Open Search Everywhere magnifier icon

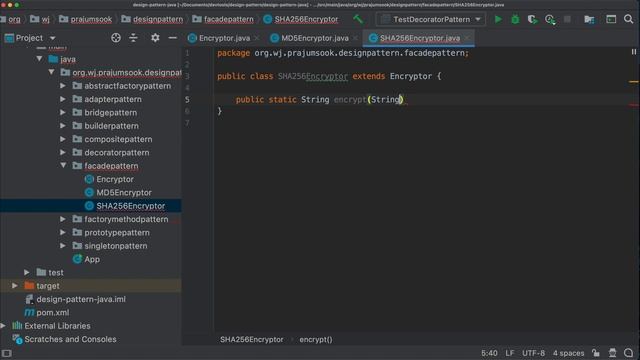629,19
